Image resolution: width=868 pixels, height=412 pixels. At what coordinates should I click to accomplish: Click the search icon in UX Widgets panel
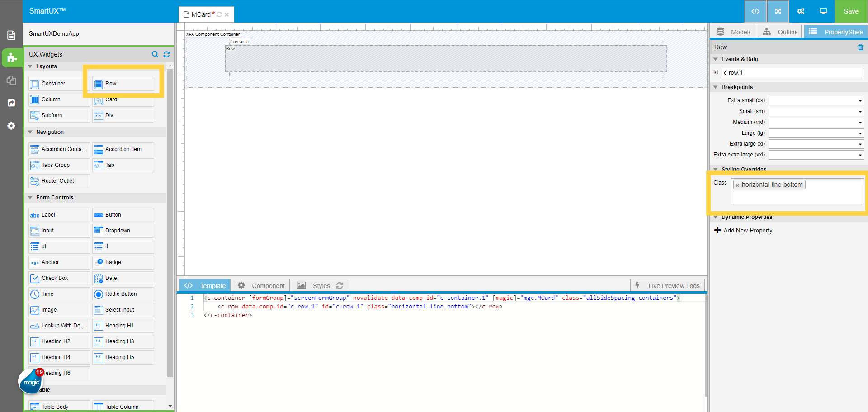point(155,54)
